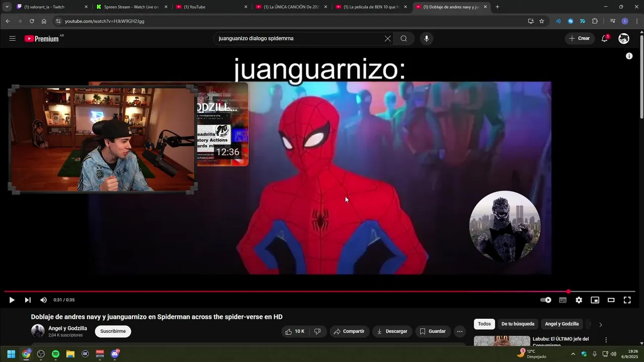
Task: Enable miniplayer mode
Action: click(x=595, y=300)
